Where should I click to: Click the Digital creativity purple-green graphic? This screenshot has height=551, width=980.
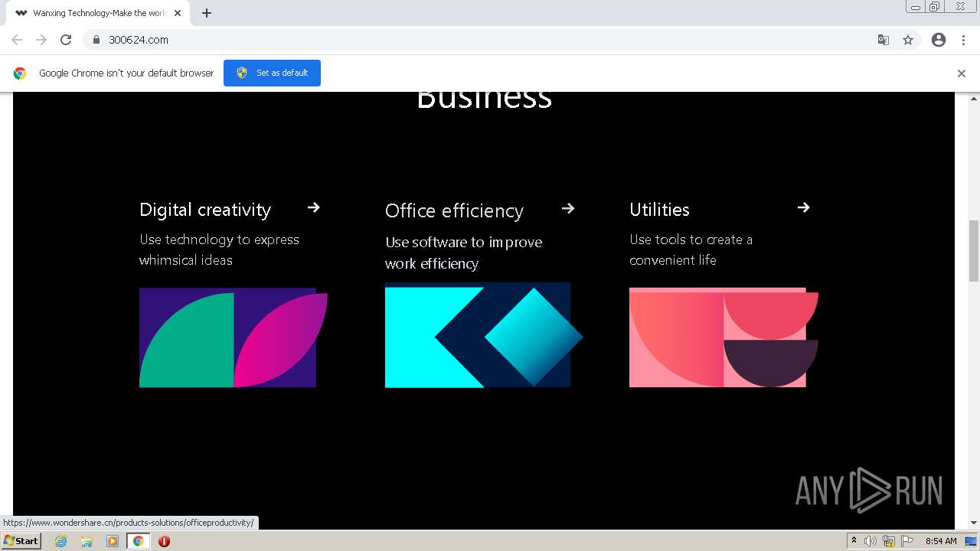click(x=234, y=337)
